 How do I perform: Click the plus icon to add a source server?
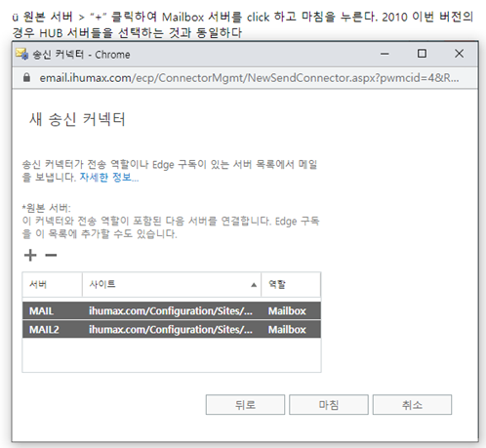[x=30, y=255]
